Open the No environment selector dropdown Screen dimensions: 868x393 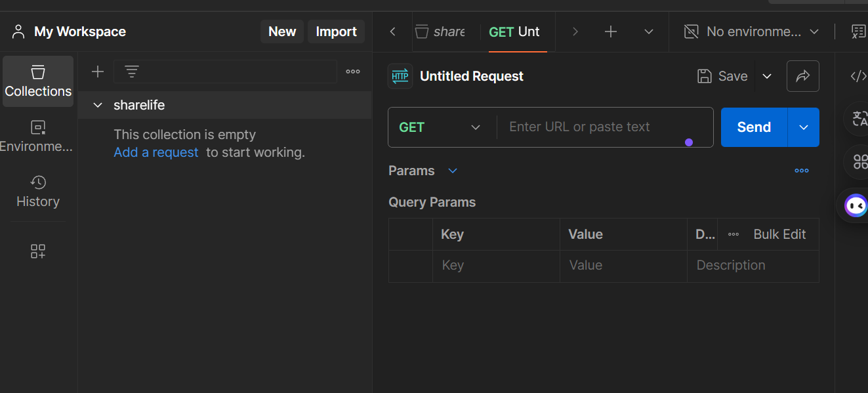(x=751, y=31)
